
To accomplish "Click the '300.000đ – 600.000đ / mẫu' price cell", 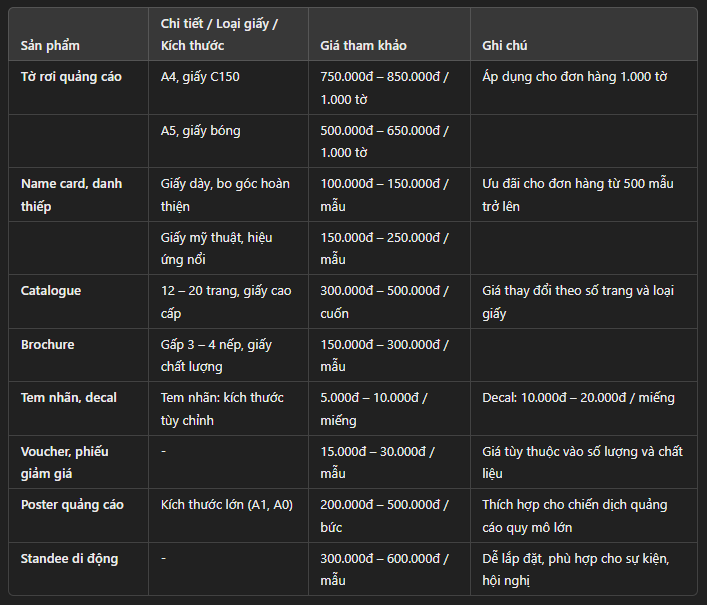I will coord(384,569).
